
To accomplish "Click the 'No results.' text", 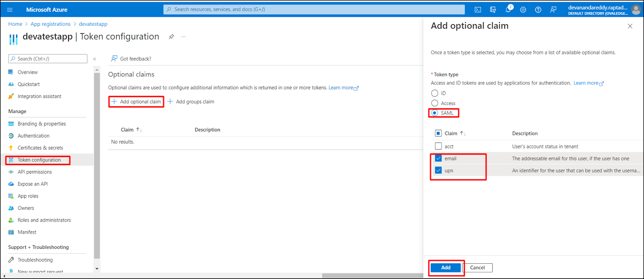I will coord(122,142).
